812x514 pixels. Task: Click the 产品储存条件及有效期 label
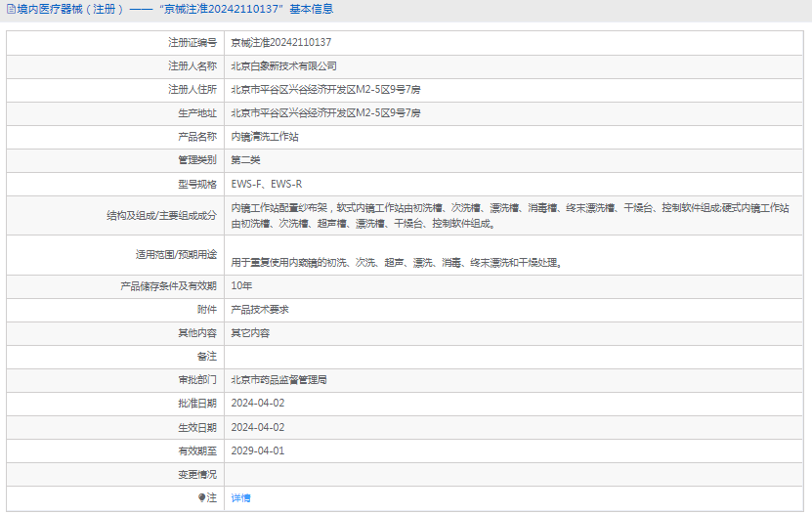click(x=168, y=285)
